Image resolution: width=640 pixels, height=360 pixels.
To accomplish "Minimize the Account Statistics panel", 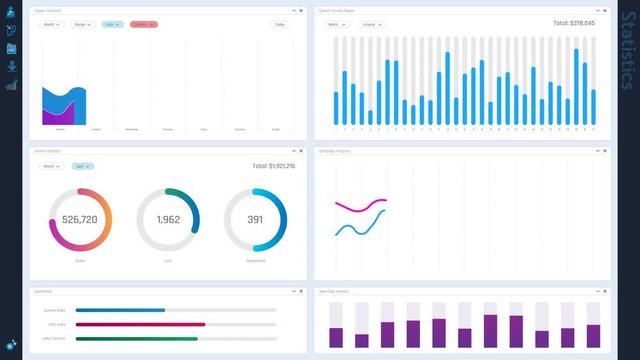I will coord(294,151).
